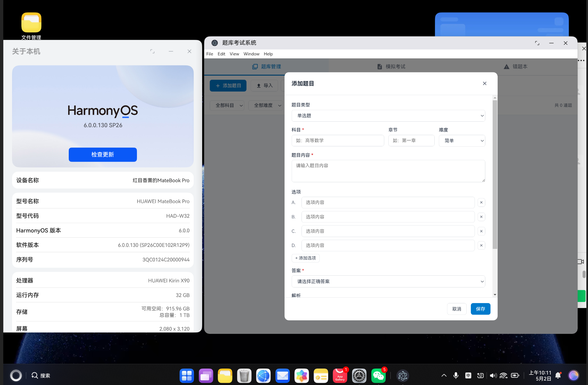588x385 pixels.
Task: Open the View menu
Action: click(234, 54)
